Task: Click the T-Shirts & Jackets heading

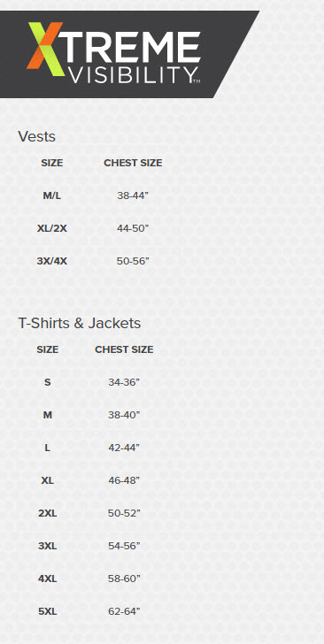Action: (x=80, y=323)
